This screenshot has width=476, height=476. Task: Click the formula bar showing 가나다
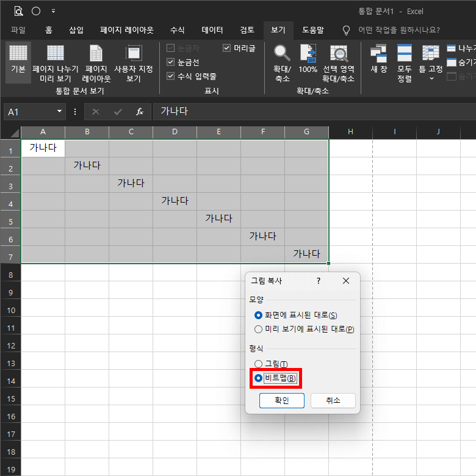click(x=314, y=112)
